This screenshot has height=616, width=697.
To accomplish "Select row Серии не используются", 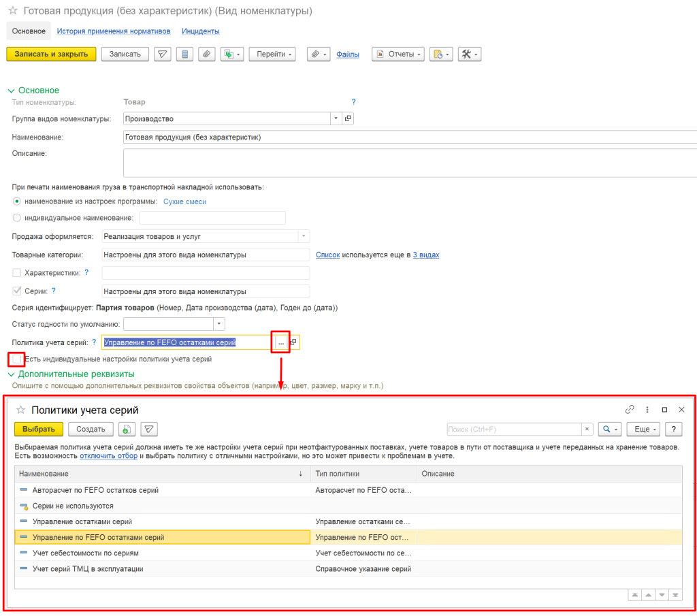I will 348,506.
